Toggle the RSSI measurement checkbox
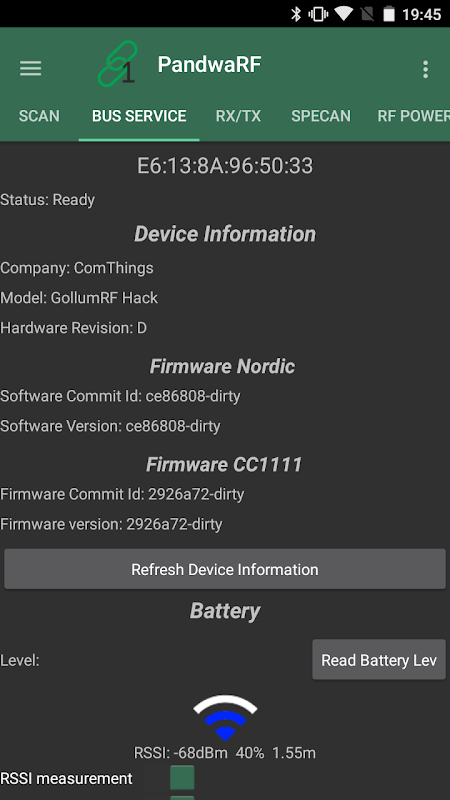The height and width of the screenshot is (800, 450). pyautogui.click(x=182, y=778)
